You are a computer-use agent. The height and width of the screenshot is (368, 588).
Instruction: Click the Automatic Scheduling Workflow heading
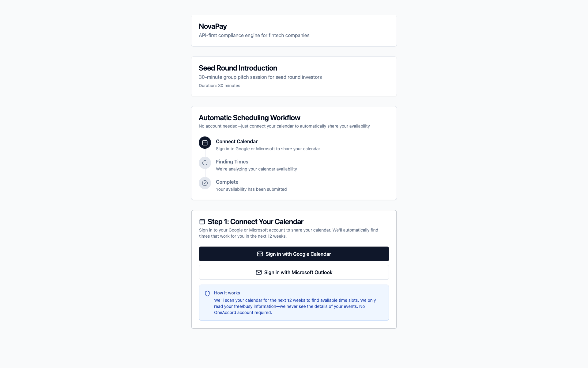click(x=249, y=118)
